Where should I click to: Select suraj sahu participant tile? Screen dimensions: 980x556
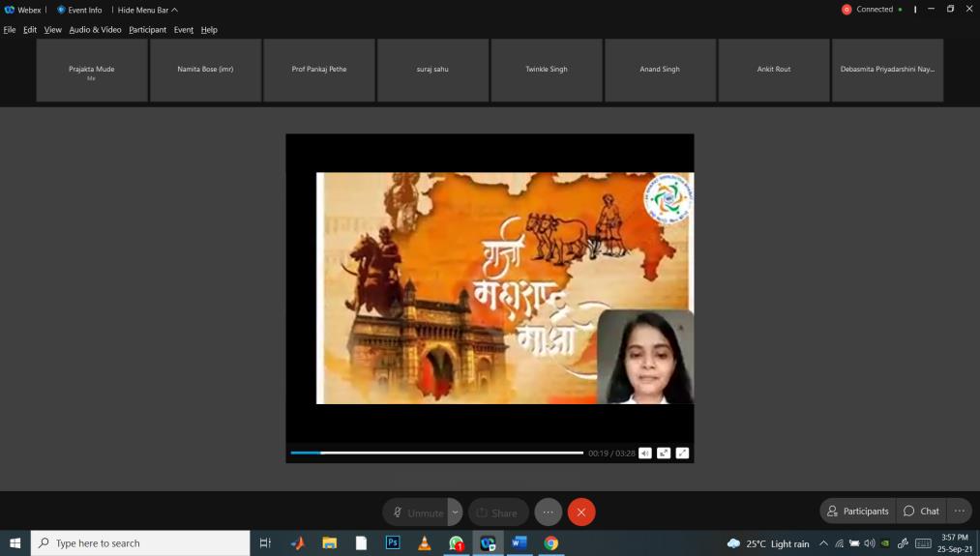(x=432, y=70)
